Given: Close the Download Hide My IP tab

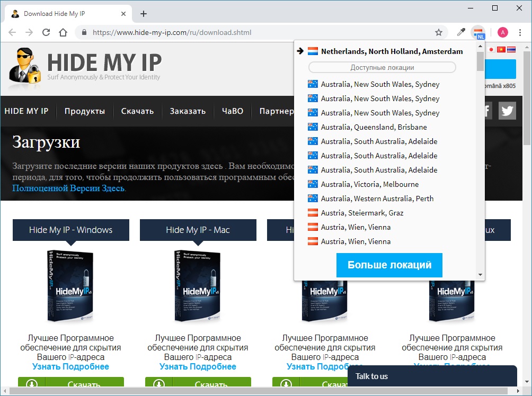Looking at the screenshot, I should coord(123,14).
